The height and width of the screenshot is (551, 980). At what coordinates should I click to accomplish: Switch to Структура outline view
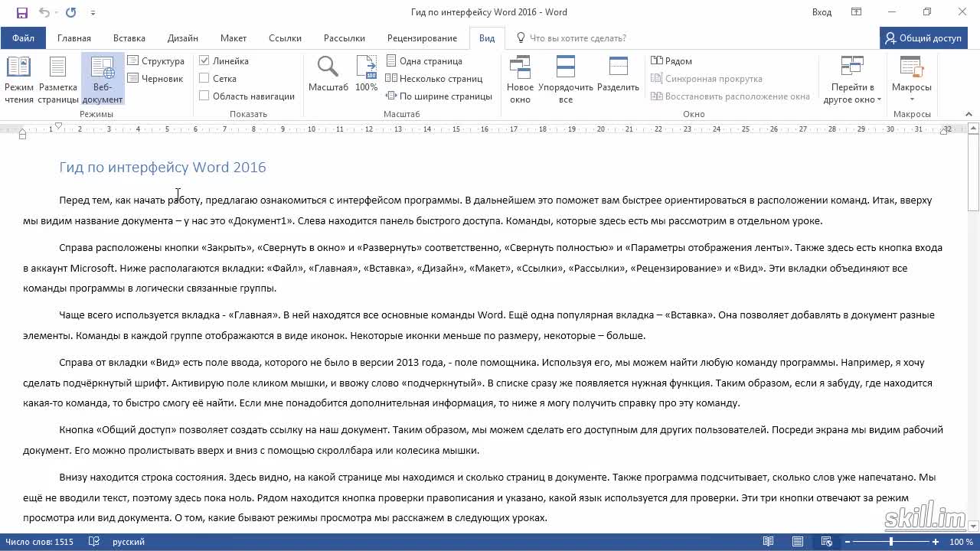pos(156,61)
